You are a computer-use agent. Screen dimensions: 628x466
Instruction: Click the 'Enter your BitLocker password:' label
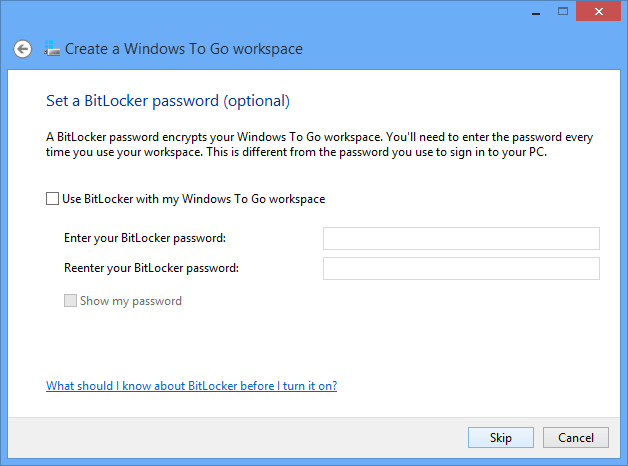[144, 238]
